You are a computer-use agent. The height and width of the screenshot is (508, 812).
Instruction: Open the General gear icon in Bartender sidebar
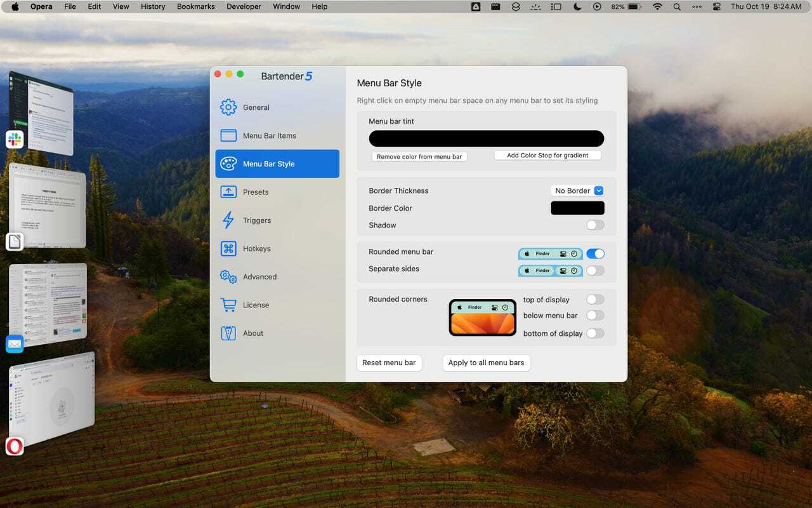click(228, 107)
